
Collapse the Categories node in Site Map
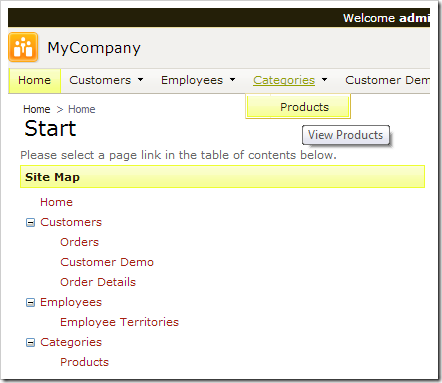coord(30,342)
